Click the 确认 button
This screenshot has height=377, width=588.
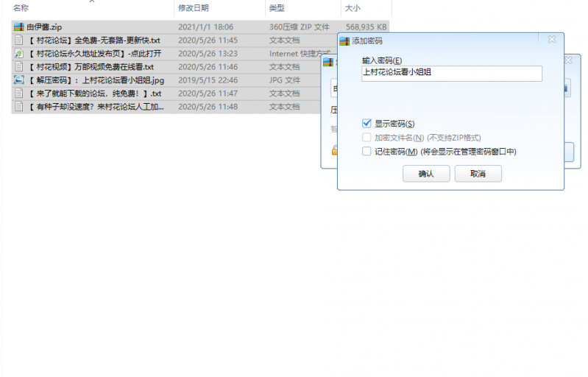tap(426, 174)
